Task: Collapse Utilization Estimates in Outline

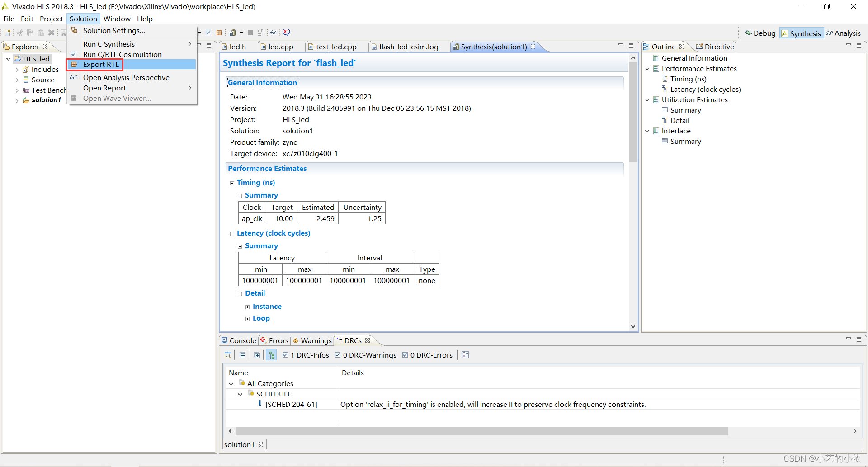Action: 647,100
